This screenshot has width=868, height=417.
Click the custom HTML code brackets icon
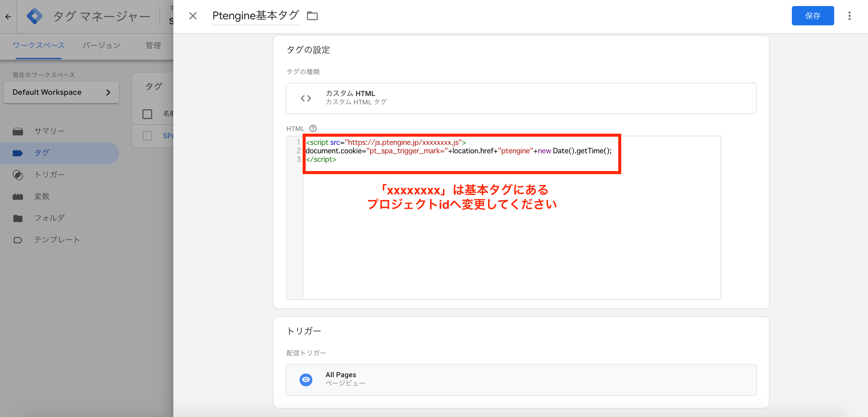(x=306, y=98)
